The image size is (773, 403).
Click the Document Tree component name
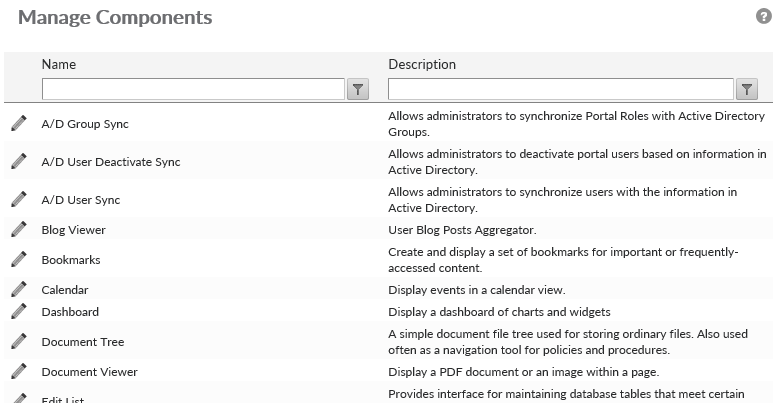83,342
